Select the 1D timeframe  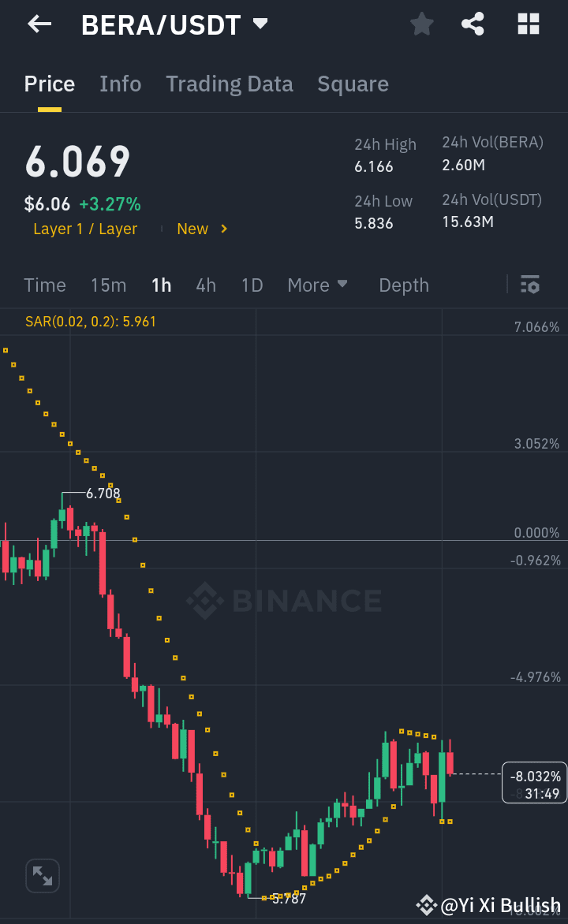pyautogui.click(x=252, y=285)
